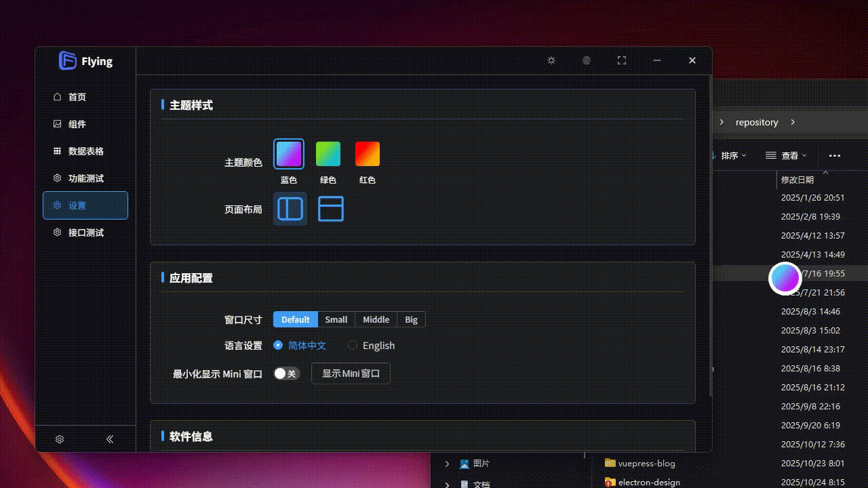Choose the side-menu page layout icon
Screen dimensions: 868x488
[290, 209]
